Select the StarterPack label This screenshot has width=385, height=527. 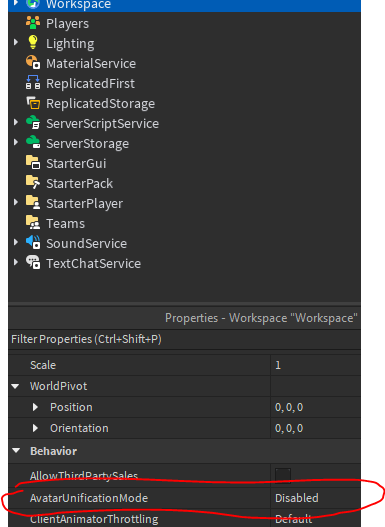[x=80, y=184]
